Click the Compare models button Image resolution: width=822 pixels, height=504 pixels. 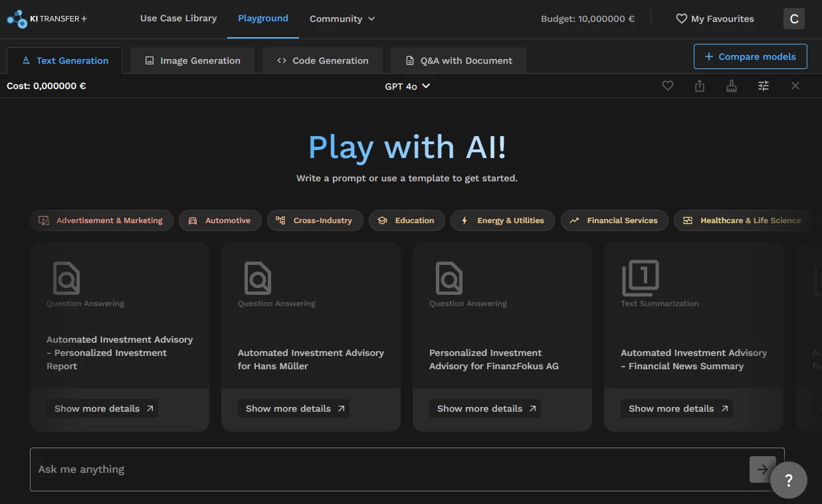(x=750, y=56)
